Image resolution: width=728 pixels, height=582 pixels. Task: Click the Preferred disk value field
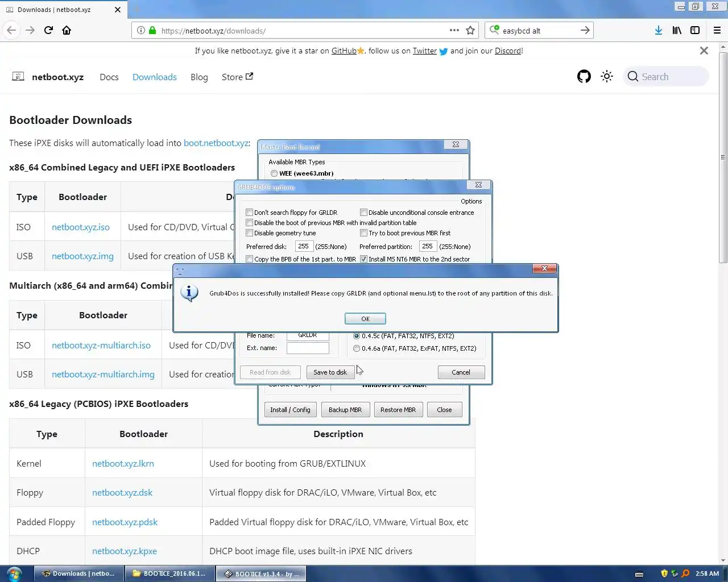coord(304,246)
